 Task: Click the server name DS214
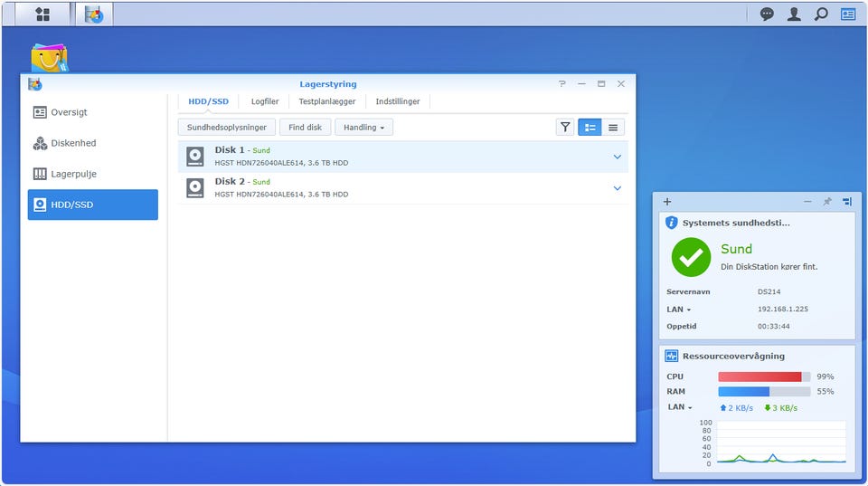click(769, 291)
